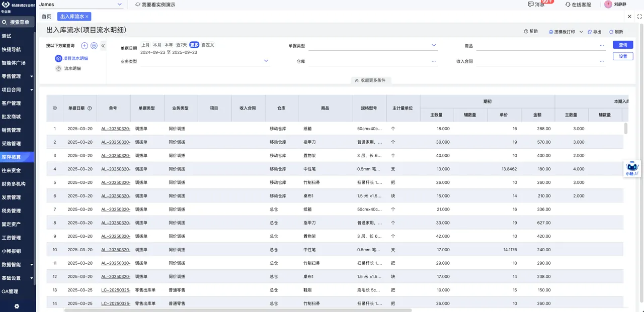Click the 单据日期 range field
The width and height of the screenshot is (644, 312).
(x=169, y=52)
